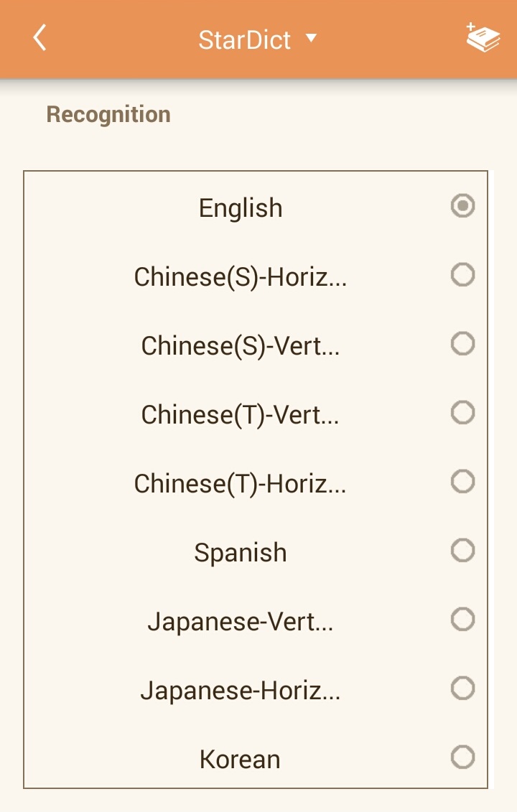This screenshot has height=812, width=517.
Task: Select the Korean radio button
Action: pyautogui.click(x=462, y=757)
